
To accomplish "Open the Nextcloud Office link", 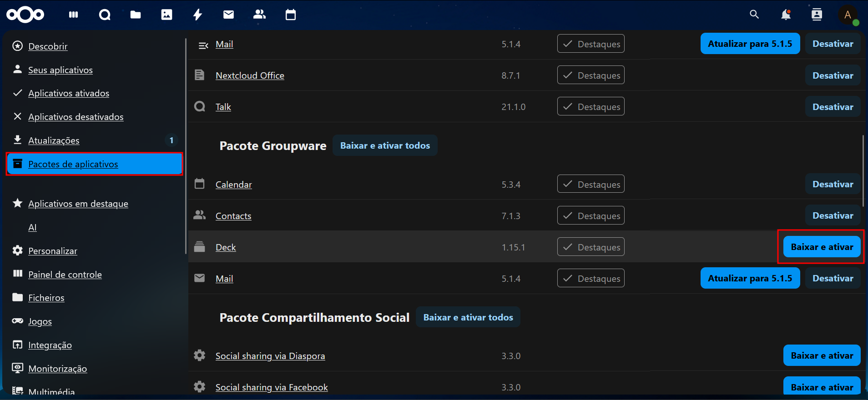I will (x=250, y=75).
